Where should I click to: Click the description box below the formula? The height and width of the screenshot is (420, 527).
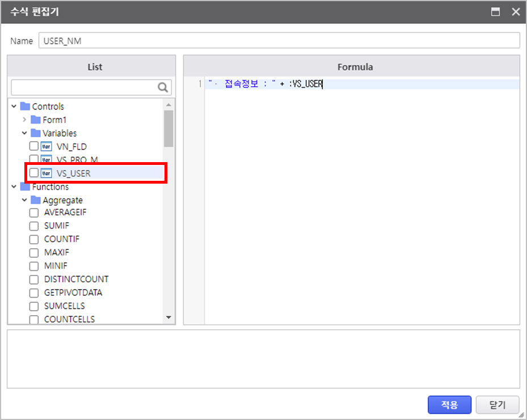[263, 359]
